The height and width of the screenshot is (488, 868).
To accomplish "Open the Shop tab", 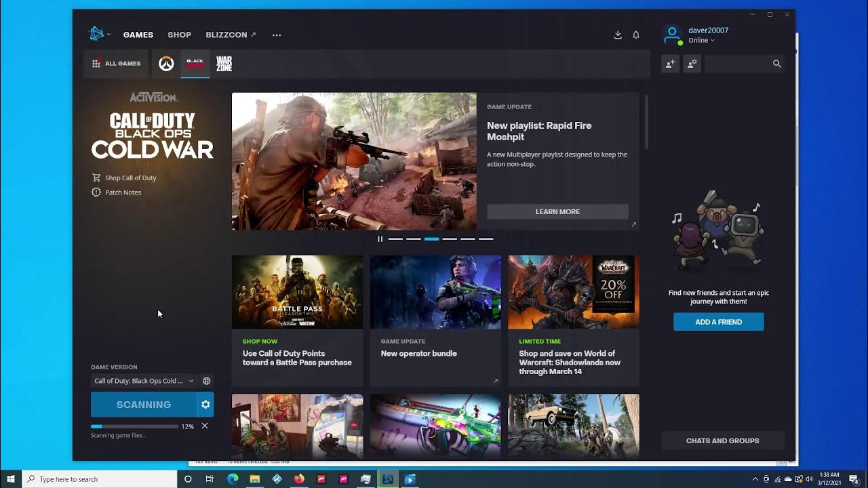I will tap(180, 35).
